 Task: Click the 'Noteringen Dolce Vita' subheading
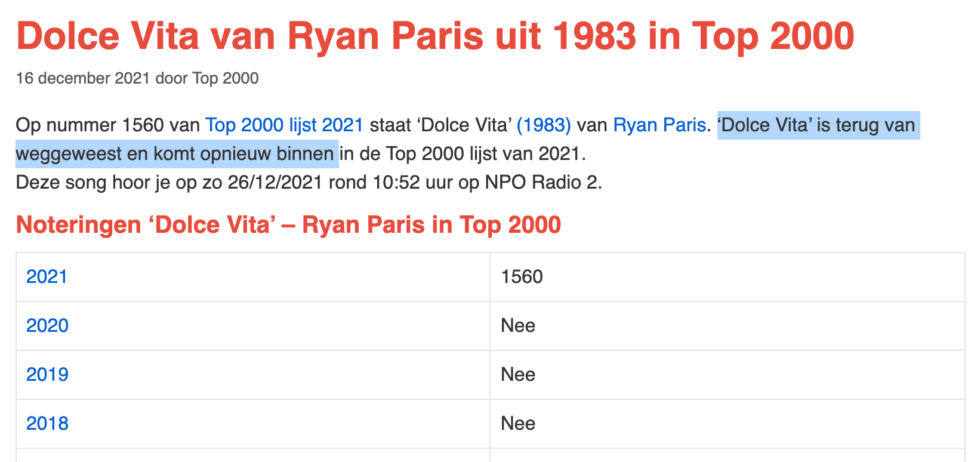[x=288, y=224]
